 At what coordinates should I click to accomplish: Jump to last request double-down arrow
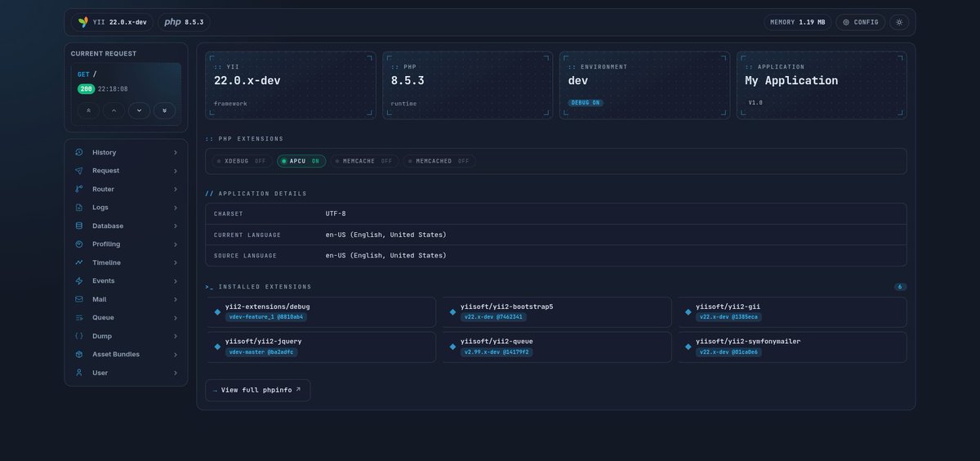[x=164, y=110]
